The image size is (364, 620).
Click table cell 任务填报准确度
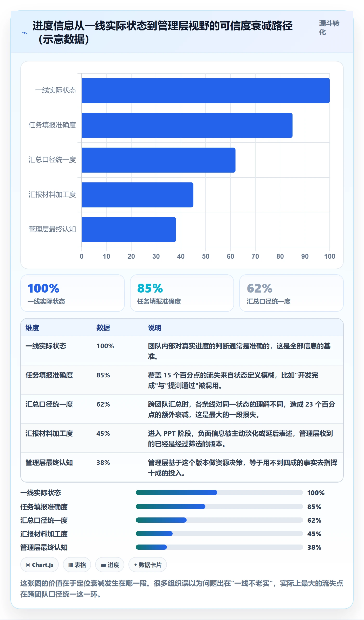click(x=49, y=375)
